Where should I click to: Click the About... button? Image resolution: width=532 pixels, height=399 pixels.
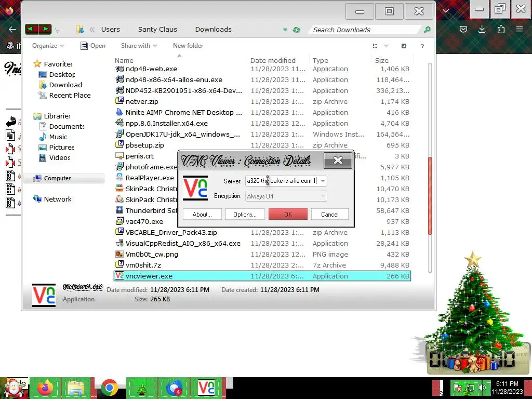202,215
